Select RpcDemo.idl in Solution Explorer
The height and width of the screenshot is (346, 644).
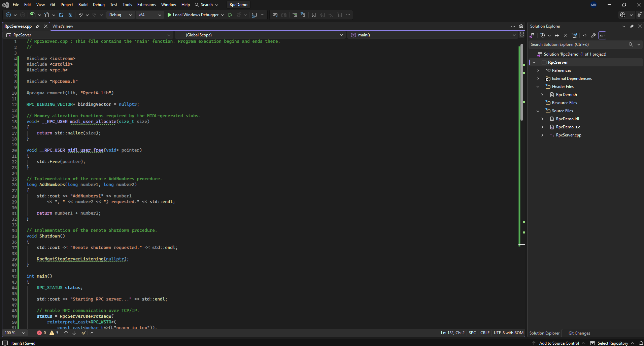[567, 119]
